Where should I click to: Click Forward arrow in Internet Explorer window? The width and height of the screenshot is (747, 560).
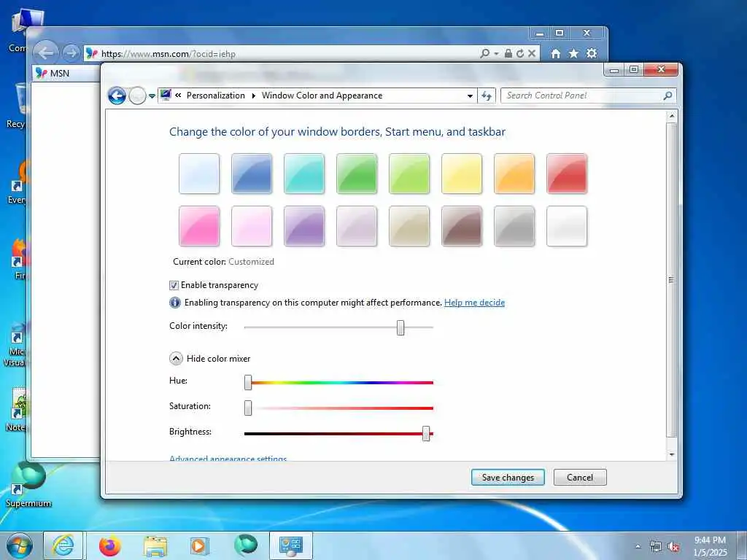[x=71, y=52]
